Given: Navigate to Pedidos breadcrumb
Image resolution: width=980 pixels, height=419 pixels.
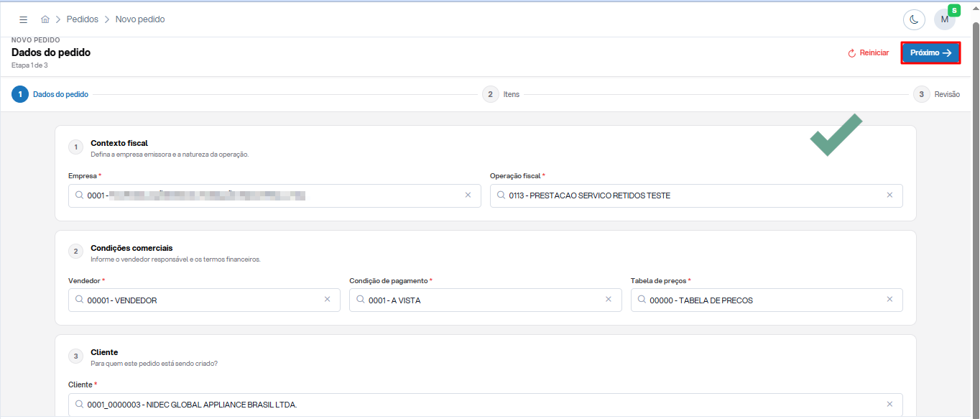Looking at the screenshot, I should click(x=83, y=19).
